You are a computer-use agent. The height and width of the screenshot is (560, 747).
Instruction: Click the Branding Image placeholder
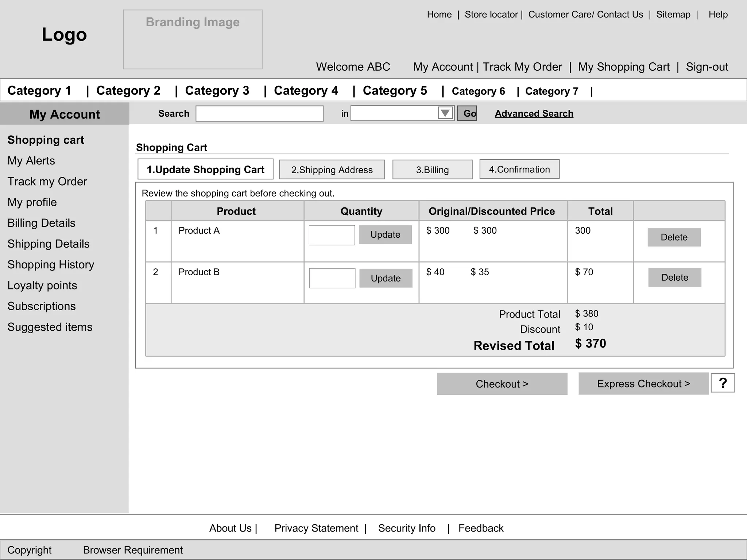(x=193, y=39)
